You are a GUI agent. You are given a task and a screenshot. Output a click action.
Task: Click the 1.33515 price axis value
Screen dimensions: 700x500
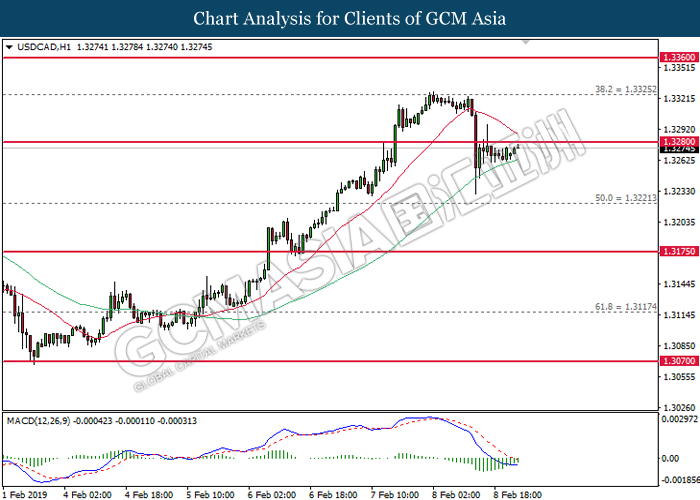tap(679, 68)
